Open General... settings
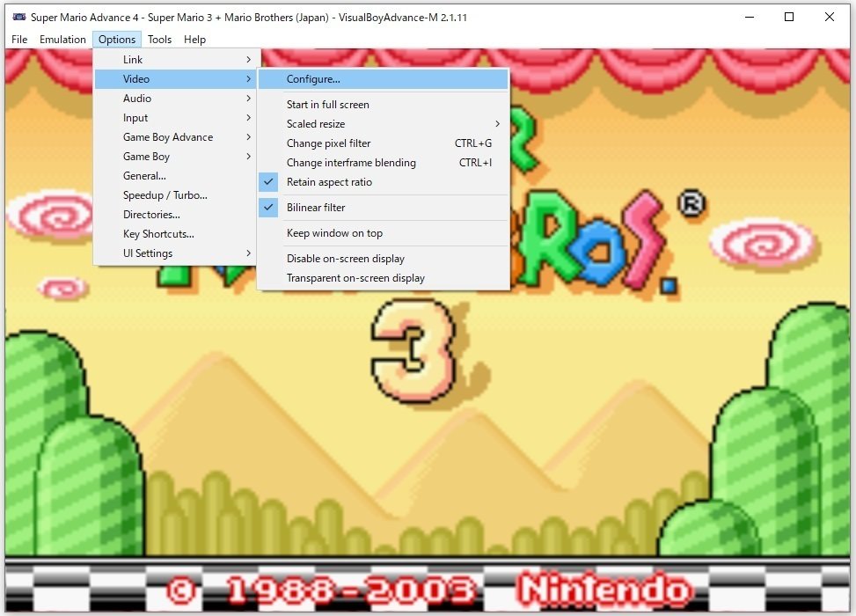Image resolution: width=856 pixels, height=616 pixels. 175,176
